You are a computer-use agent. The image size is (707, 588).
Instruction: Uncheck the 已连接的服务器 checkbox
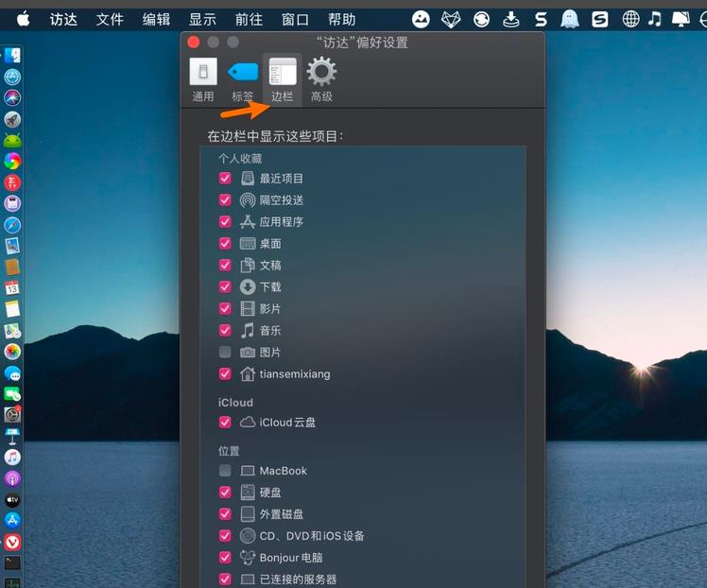[x=225, y=579]
